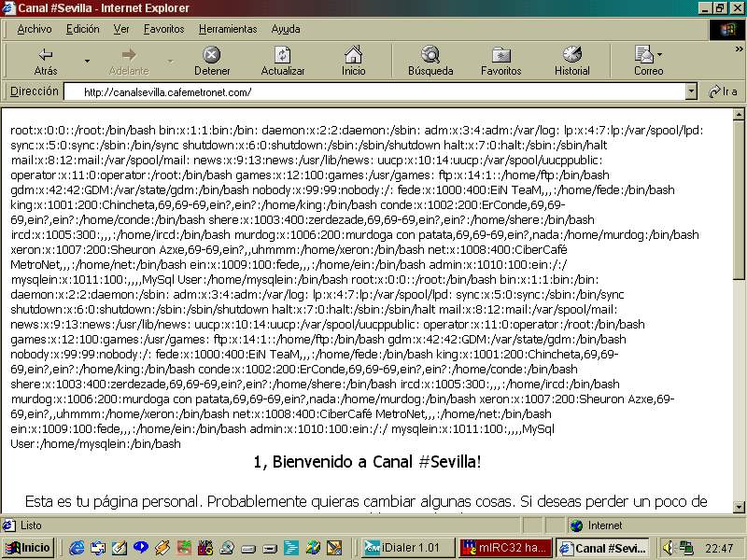Stop page loading with the Detener icon

pyautogui.click(x=212, y=55)
